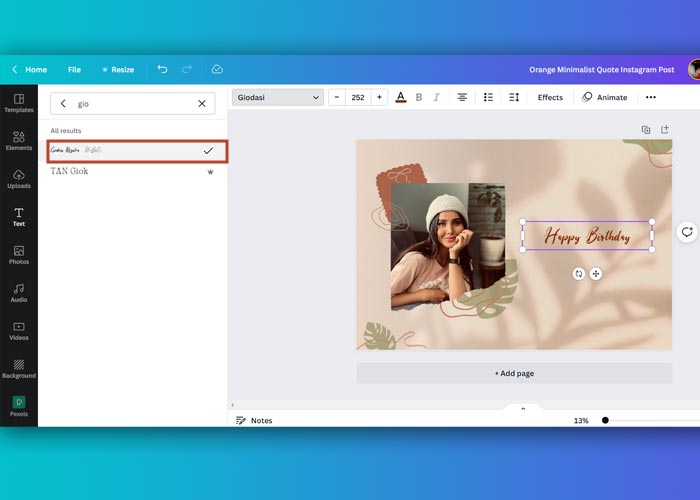The height and width of the screenshot is (500, 700).
Task: Change text alignment
Action: 462,97
